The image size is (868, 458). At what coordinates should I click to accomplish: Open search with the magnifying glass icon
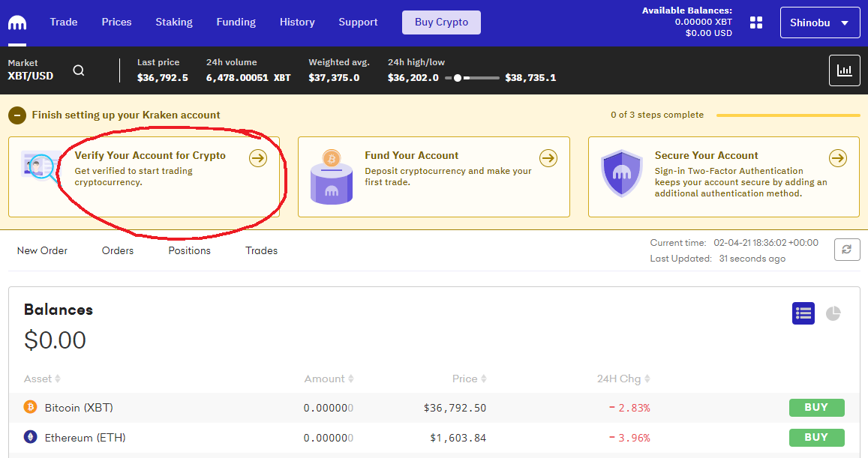pyautogui.click(x=78, y=69)
